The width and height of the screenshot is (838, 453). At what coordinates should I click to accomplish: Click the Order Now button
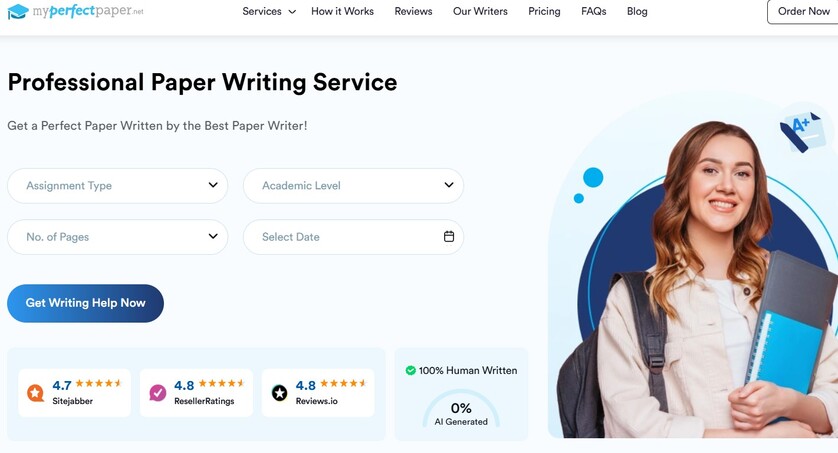pyautogui.click(x=802, y=11)
